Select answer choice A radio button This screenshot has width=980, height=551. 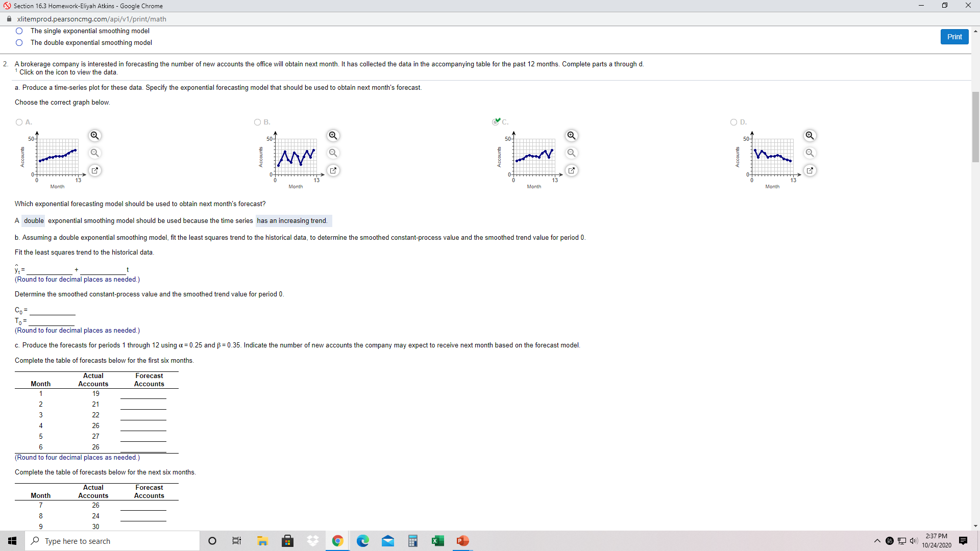[19, 122]
